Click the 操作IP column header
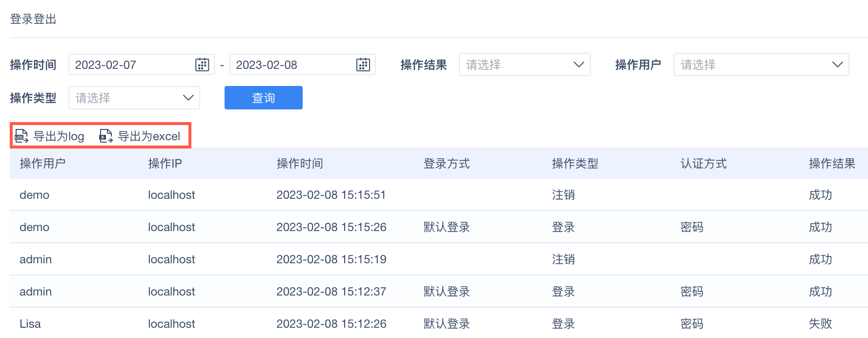868x338 pixels. [x=165, y=164]
